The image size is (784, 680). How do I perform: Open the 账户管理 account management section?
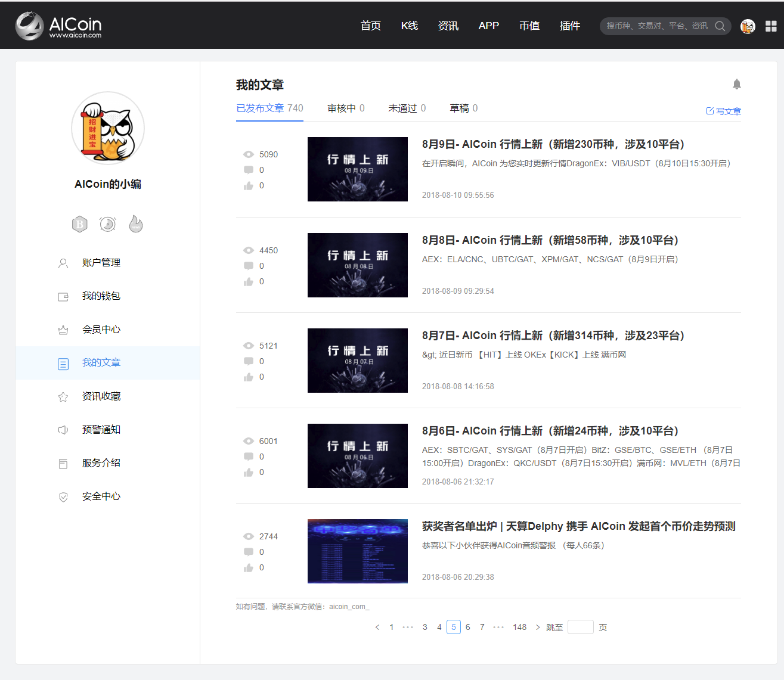[101, 262]
